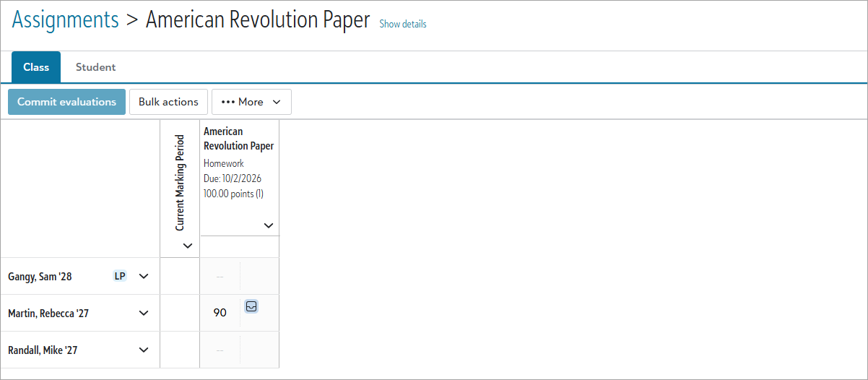Click Rebecca Martin's grade of 90
This screenshot has height=380, width=868.
tap(220, 313)
